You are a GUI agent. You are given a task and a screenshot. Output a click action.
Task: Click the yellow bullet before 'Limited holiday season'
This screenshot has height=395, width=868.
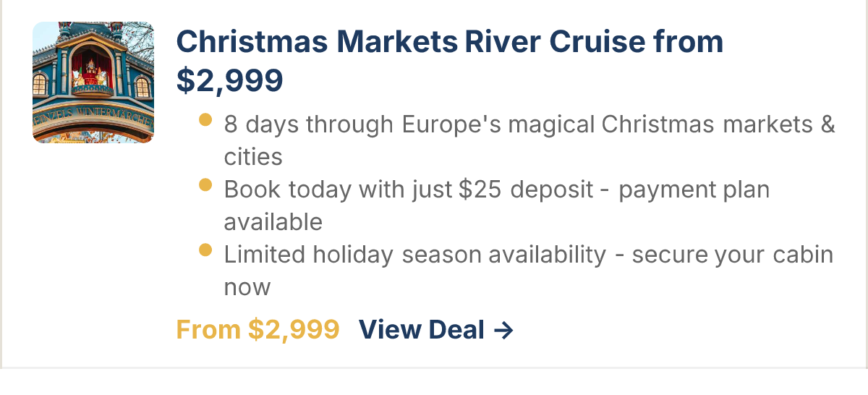205,250
